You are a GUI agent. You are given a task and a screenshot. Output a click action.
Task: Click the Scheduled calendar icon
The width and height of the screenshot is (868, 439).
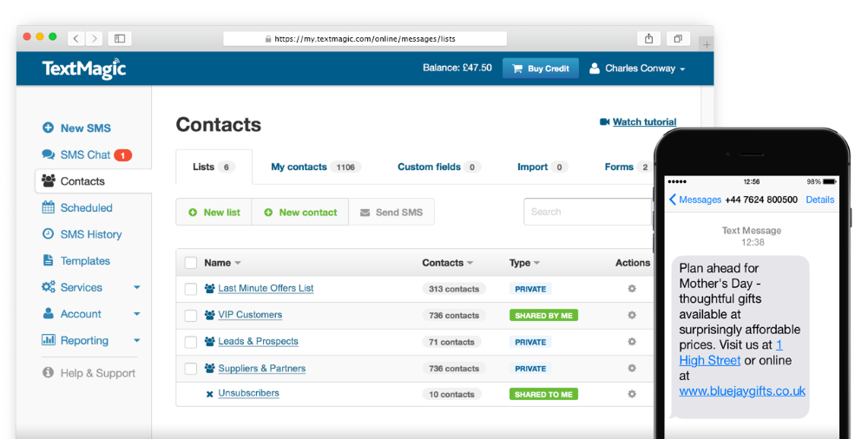[48, 207]
